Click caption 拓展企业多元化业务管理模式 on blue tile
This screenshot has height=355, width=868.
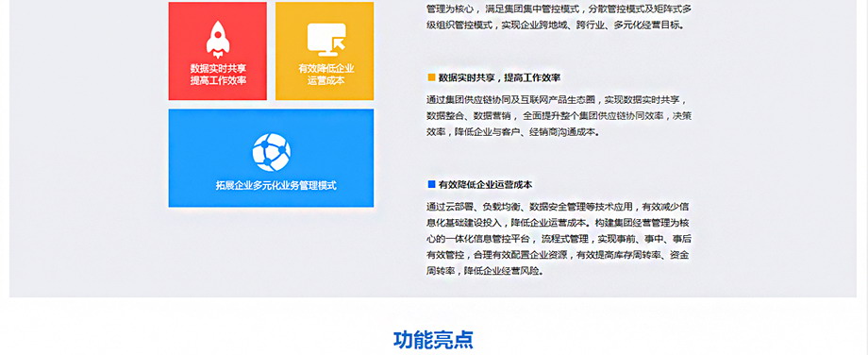(275, 186)
